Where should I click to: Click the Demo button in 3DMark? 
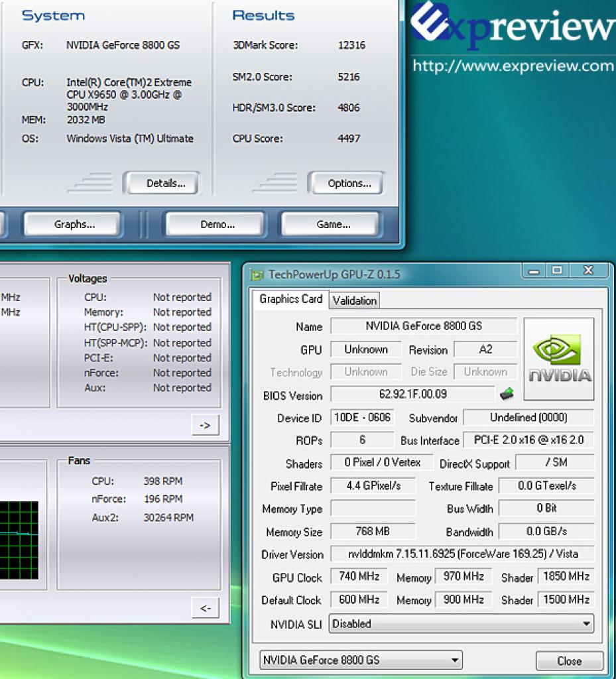(x=215, y=224)
